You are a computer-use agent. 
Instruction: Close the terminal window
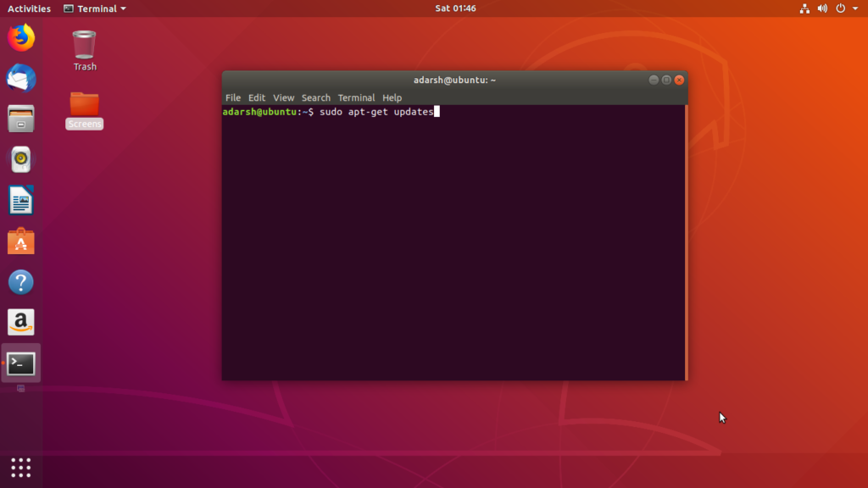679,80
